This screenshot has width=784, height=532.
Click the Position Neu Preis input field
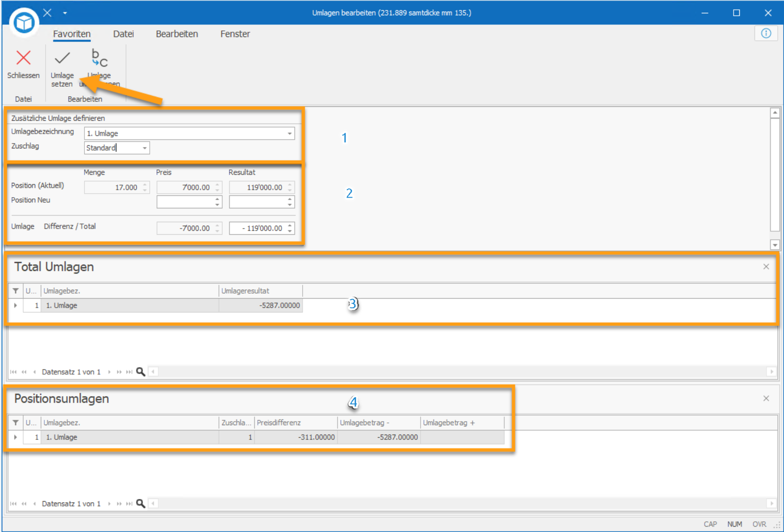pos(185,202)
